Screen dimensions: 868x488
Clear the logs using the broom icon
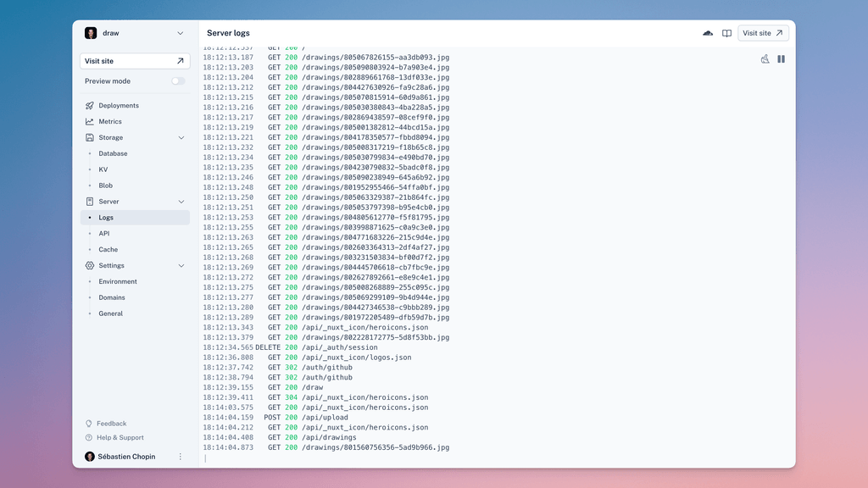[x=765, y=59]
